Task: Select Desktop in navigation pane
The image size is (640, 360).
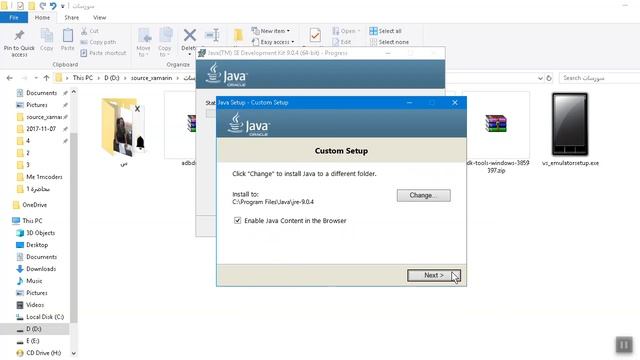Action: coord(37,245)
